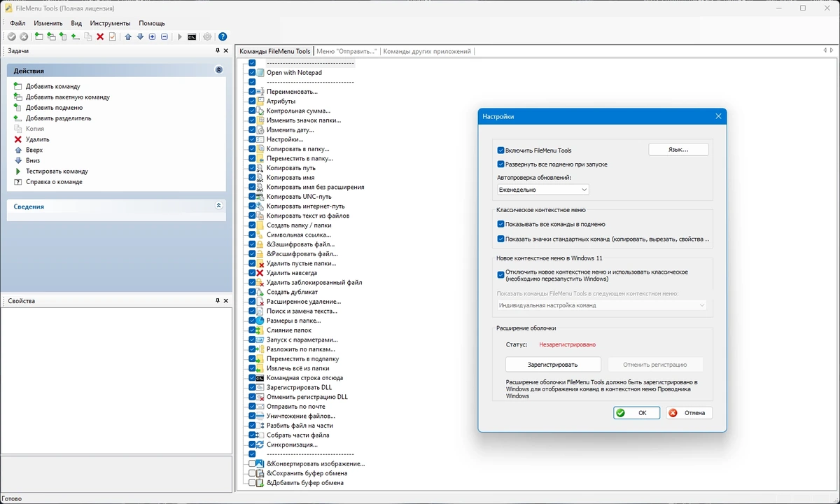Open the Вид menu
Image resolution: width=840 pixels, height=504 pixels.
coord(76,23)
